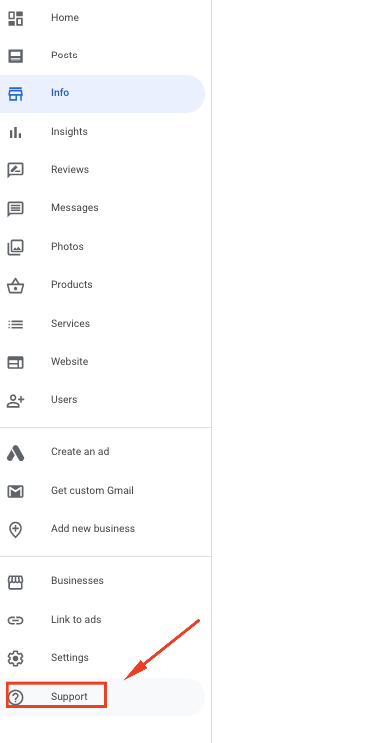Click the Photos gallery icon

15,247
